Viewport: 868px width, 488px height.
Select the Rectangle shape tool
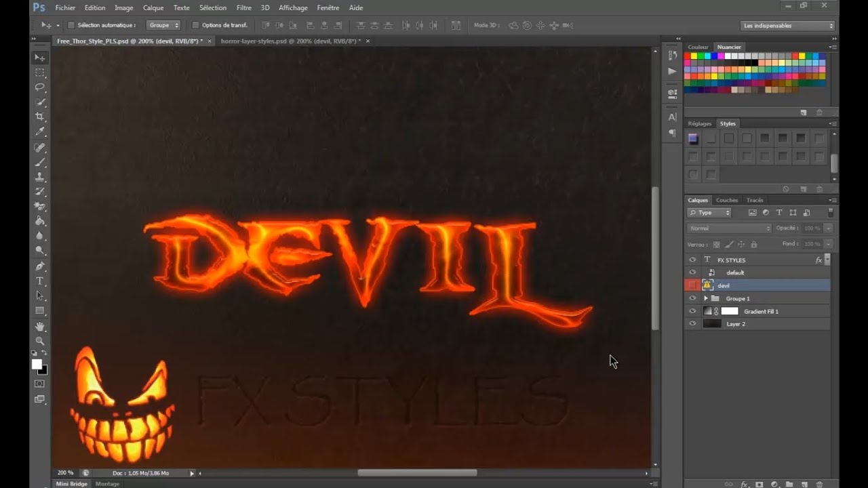pos(40,311)
